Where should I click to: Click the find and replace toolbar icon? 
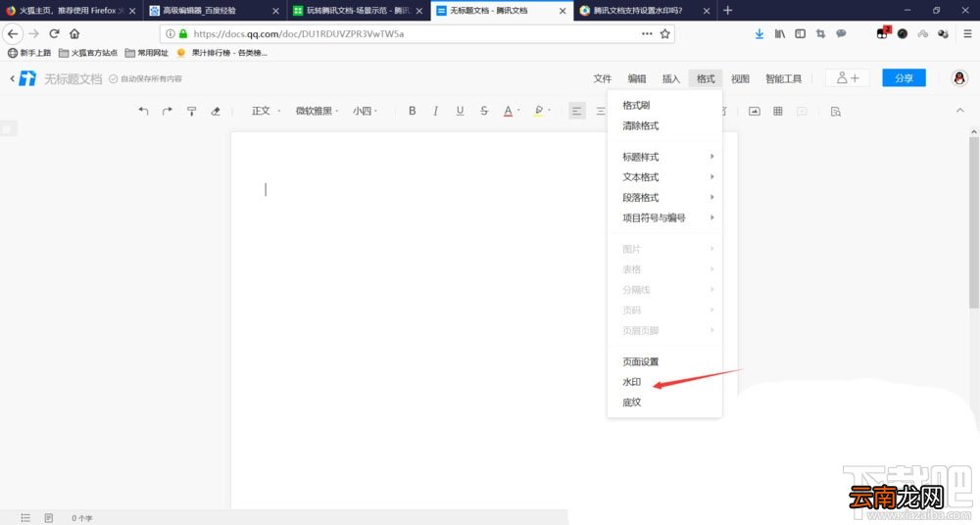[836, 112]
